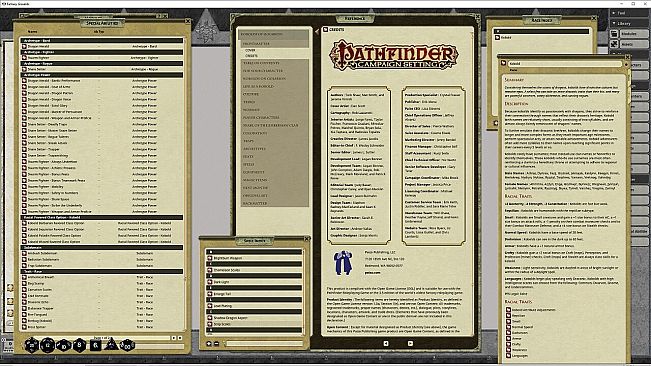Open link icon for Dragon Herald archetype
Screen dimensions: 651x366
pos(24,46)
